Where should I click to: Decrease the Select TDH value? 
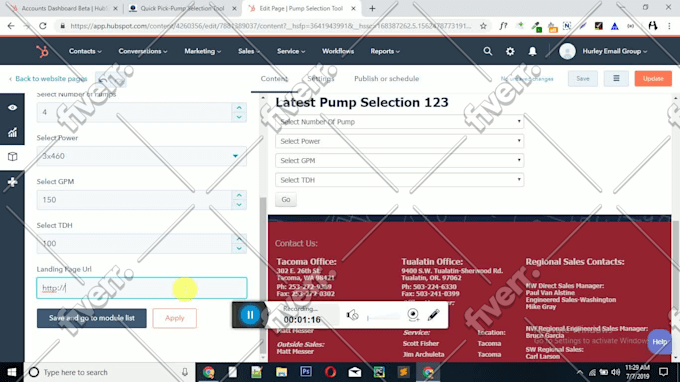[239, 248]
